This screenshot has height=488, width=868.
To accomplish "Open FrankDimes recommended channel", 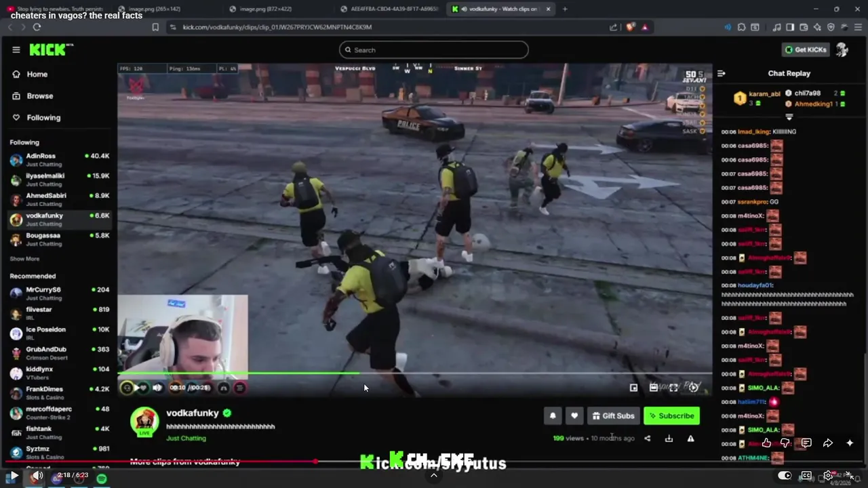I will point(60,392).
